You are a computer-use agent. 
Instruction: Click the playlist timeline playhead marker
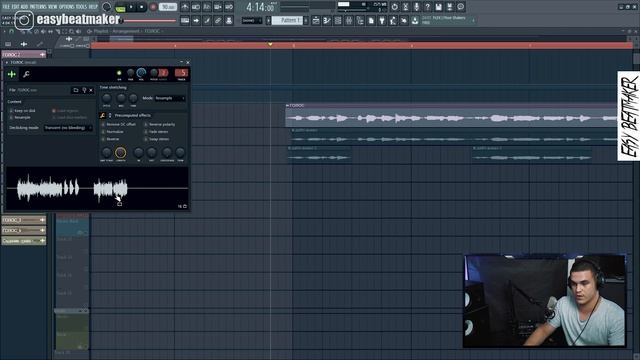270,44
